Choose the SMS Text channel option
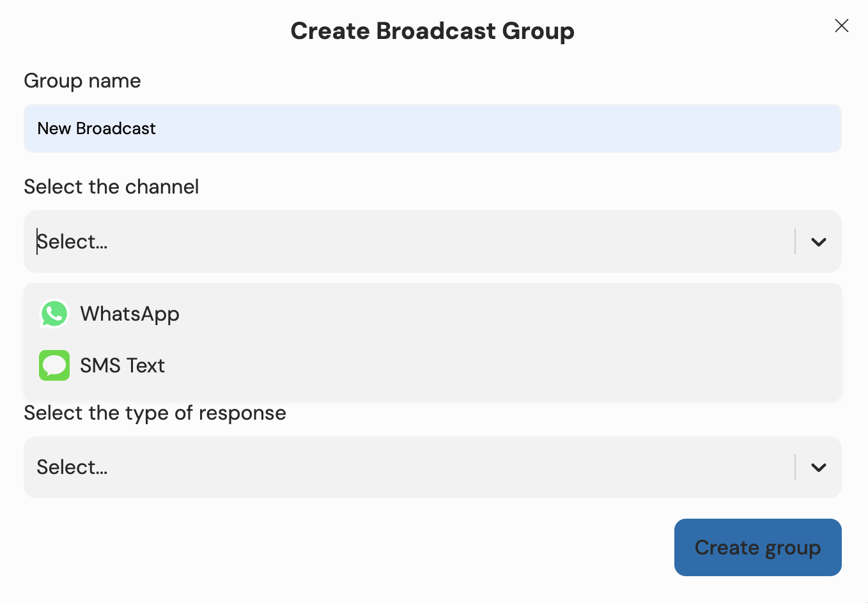This screenshot has height=603, width=868. 433,365
